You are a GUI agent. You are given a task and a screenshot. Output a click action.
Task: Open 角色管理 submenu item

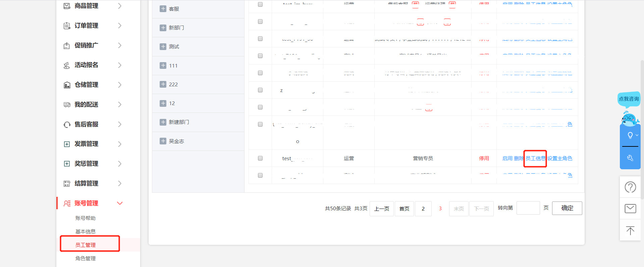pos(86,258)
